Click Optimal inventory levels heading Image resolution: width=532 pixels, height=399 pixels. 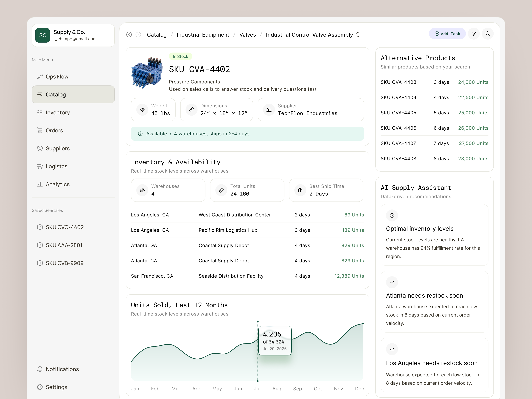tap(420, 229)
